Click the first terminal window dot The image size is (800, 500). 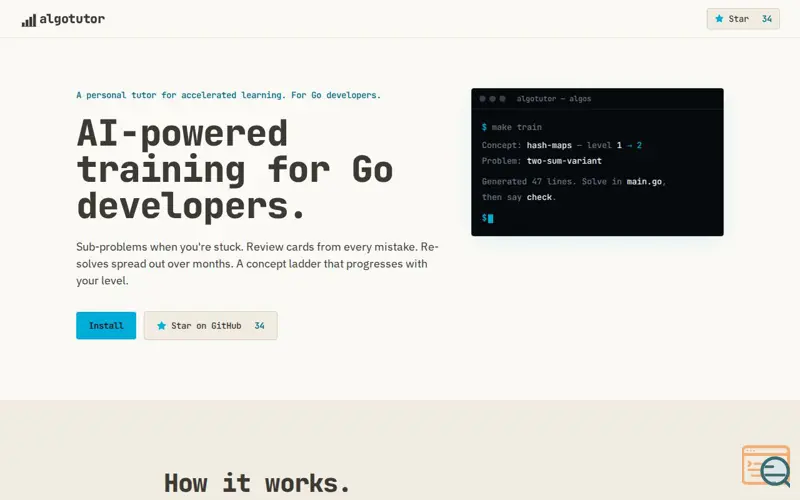(x=482, y=98)
